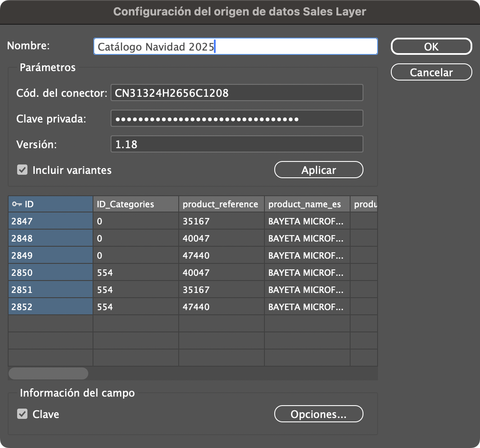
Task: Click the Cancelar button
Action: [431, 72]
